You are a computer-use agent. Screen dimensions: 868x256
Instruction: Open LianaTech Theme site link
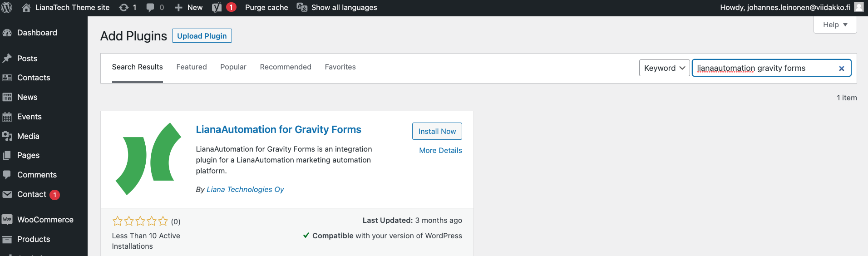(72, 7)
